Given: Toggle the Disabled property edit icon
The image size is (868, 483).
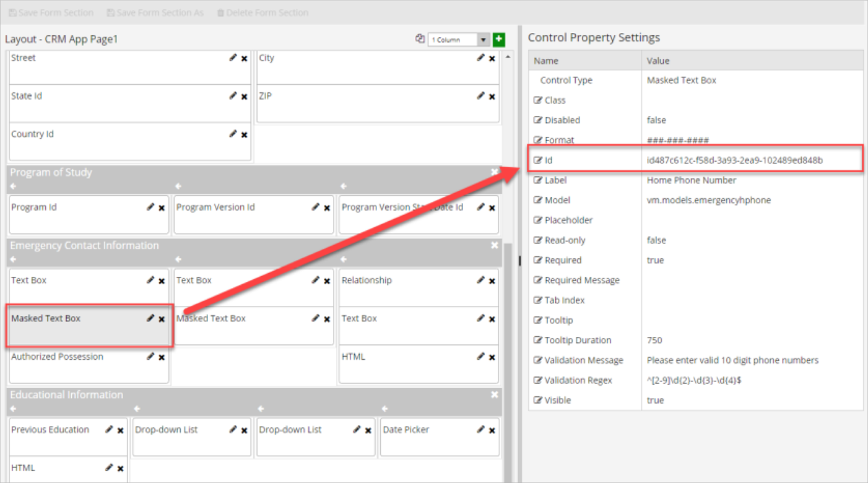Looking at the screenshot, I should point(537,120).
